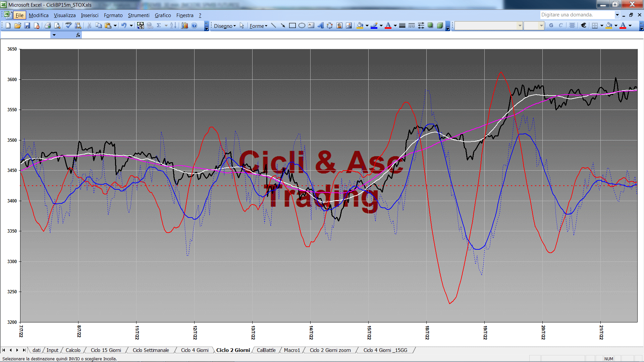Toggle the 3-D Style button
This screenshot has height=362, width=644.
tap(440, 25)
